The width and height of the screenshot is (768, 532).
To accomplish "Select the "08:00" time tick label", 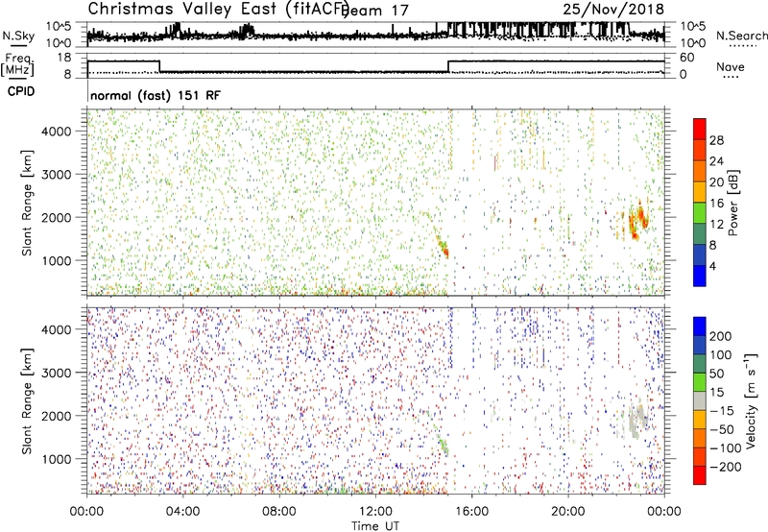I will [x=279, y=512].
